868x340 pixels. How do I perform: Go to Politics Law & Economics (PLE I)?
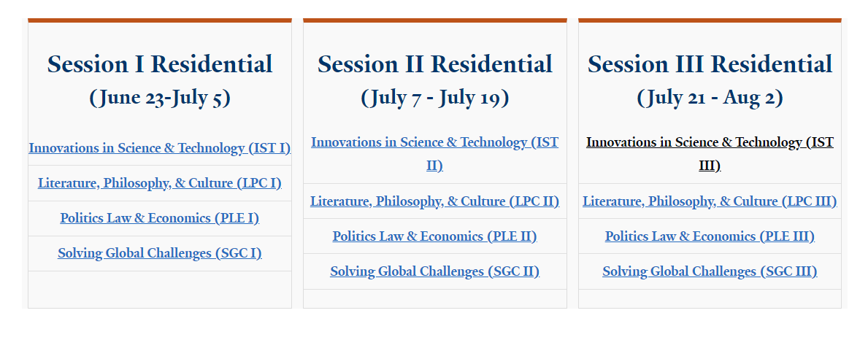pyautogui.click(x=159, y=218)
